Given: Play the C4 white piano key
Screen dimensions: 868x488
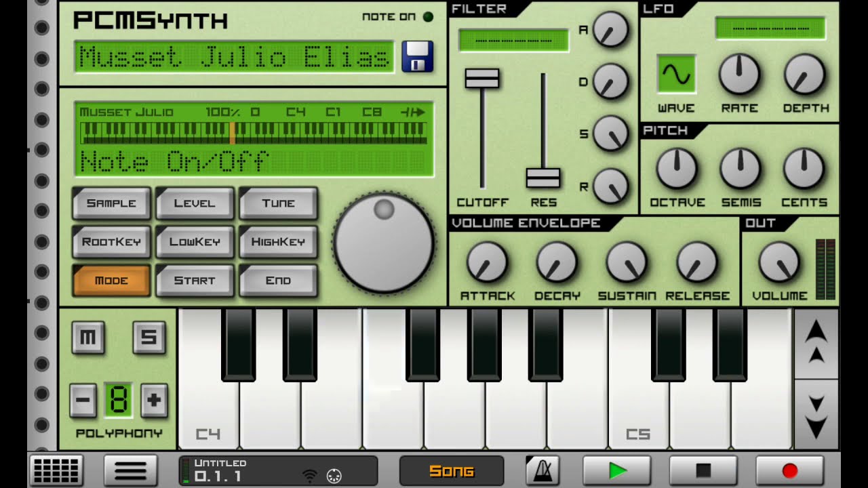Looking at the screenshot, I should (x=208, y=413).
